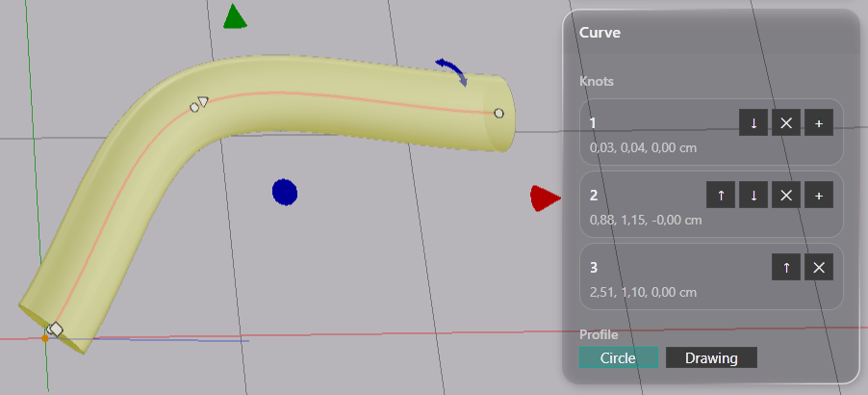This screenshot has height=395, width=868.
Task: Click the dark blue rotation arrow handle
Action: (x=453, y=71)
